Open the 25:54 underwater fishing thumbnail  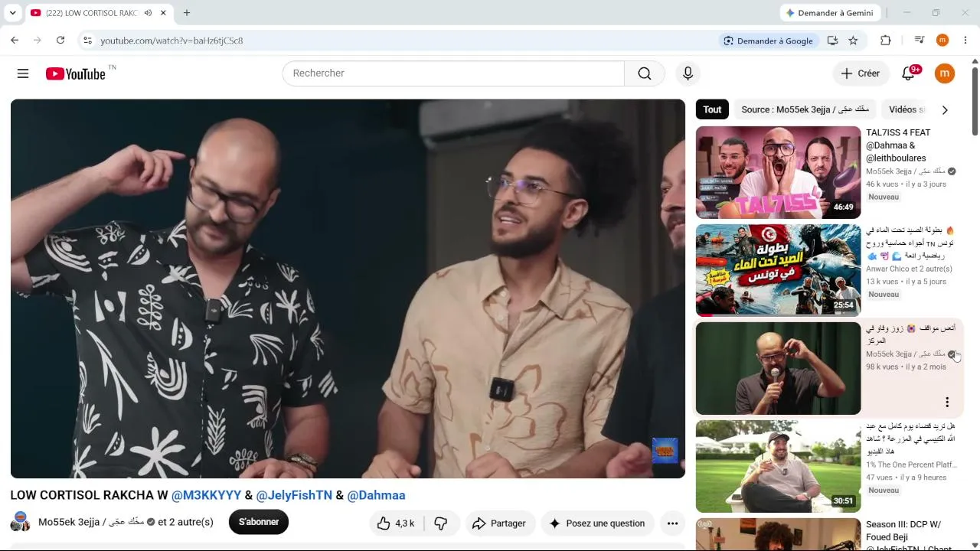coord(778,270)
